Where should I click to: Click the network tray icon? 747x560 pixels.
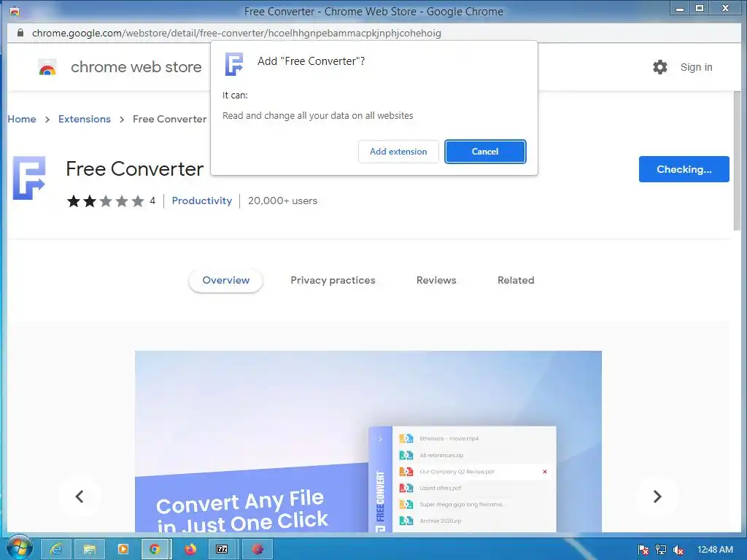click(661, 550)
